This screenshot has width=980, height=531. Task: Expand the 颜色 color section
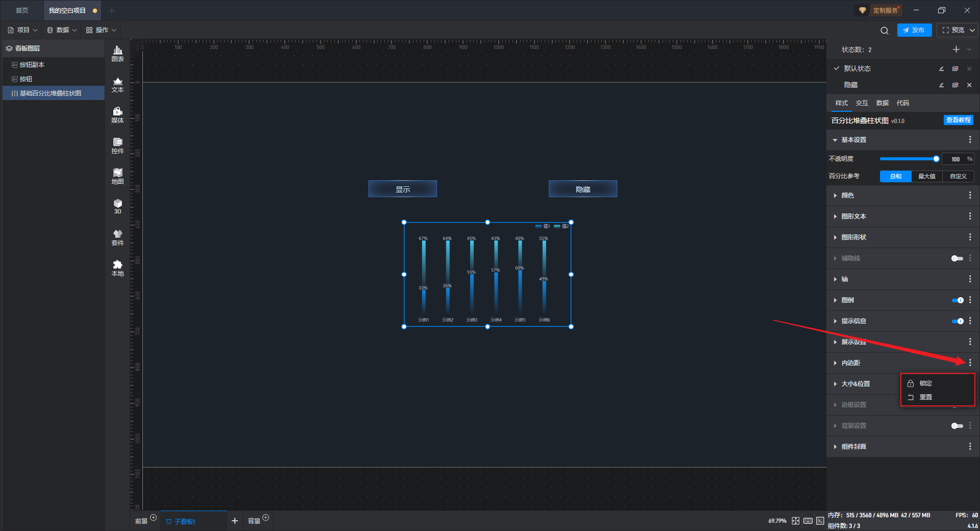pos(847,196)
